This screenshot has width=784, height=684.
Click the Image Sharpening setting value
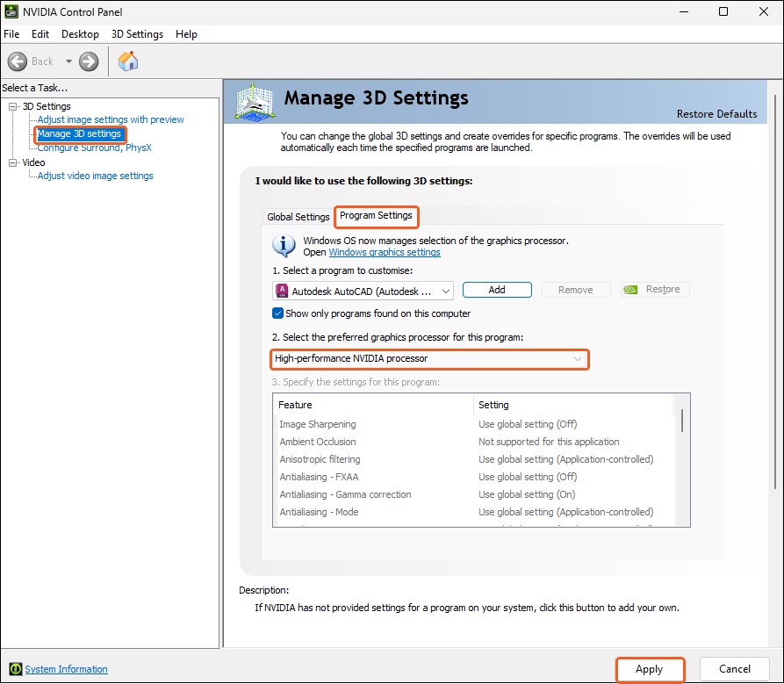(528, 424)
